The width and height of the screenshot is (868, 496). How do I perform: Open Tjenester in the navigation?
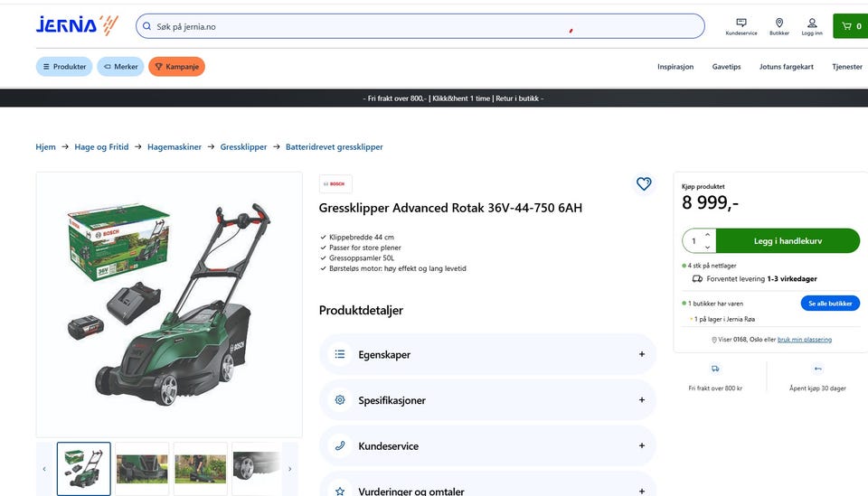click(847, 66)
